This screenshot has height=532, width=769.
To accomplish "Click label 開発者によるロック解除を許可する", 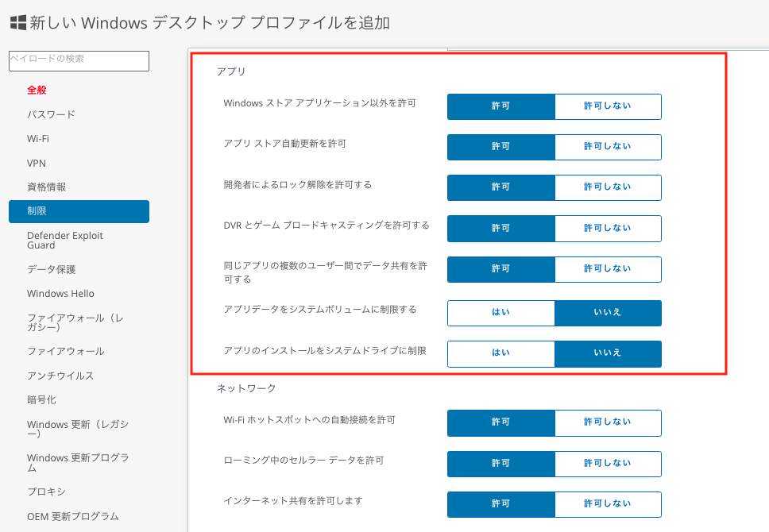I will click(x=298, y=184).
